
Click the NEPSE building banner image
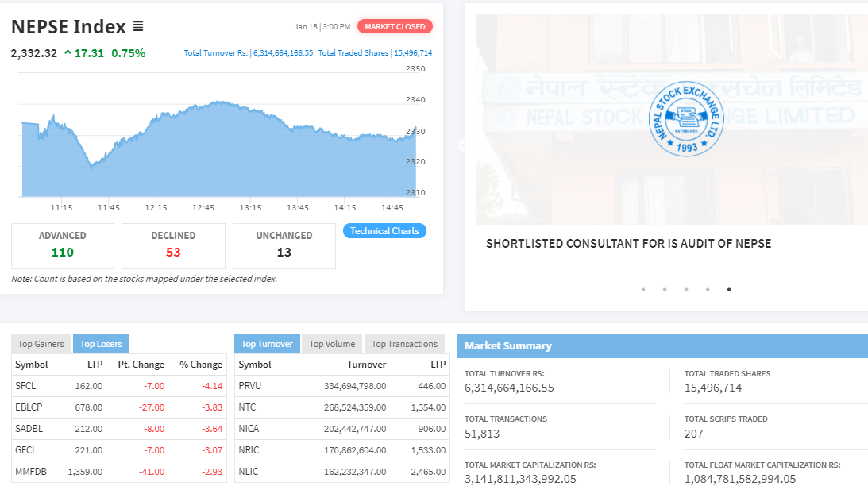click(x=672, y=119)
